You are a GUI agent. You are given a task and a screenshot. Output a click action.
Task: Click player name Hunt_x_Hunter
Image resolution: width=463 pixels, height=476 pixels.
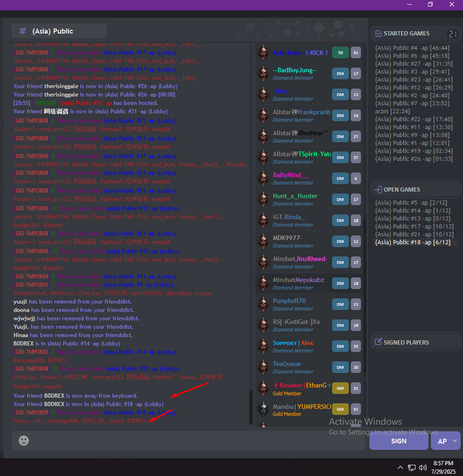click(295, 196)
